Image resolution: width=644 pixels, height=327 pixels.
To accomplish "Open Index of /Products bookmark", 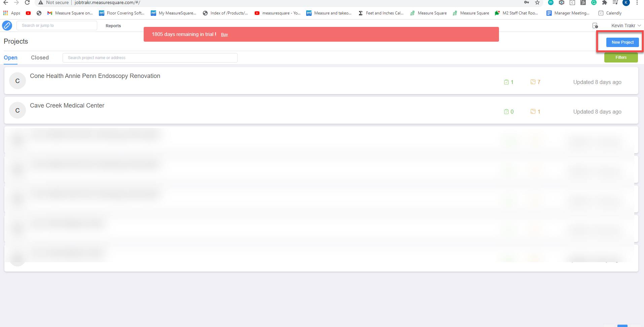I will pos(225,13).
